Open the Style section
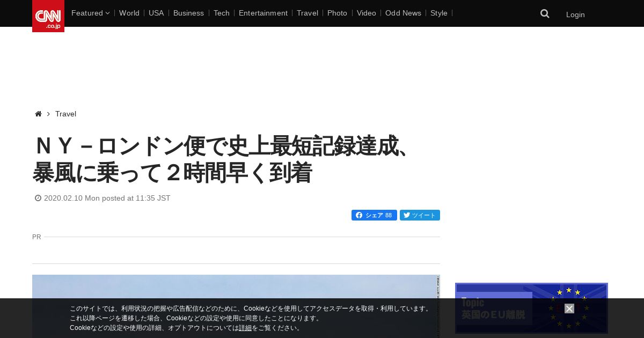 click(439, 13)
